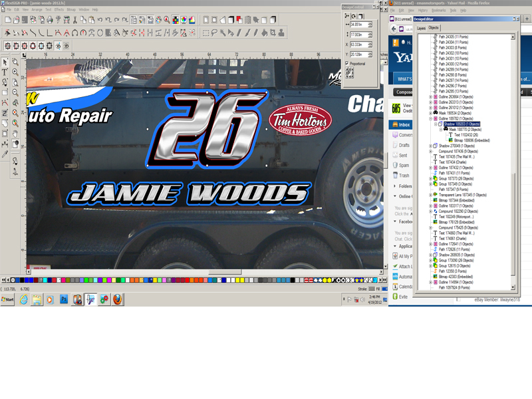Click the magnifier icon in top toolbar
Screen dimensions: 532x399
click(167, 20)
